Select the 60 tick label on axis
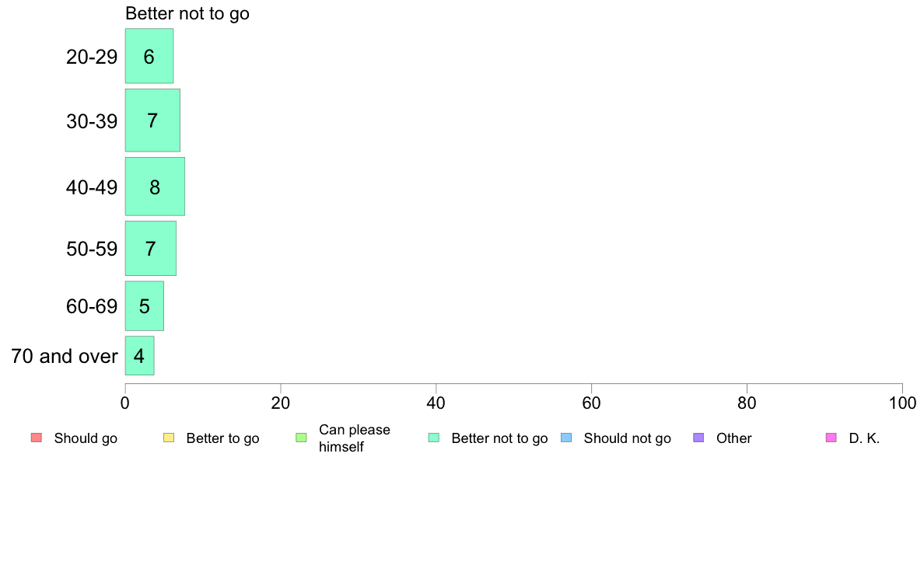 591,403
